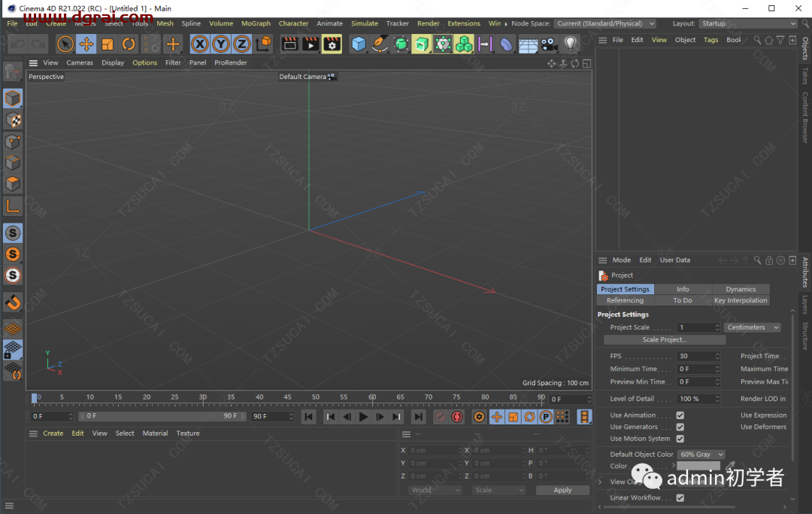
Task: Switch to Texture mode in left palette
Action: point(13,120)
